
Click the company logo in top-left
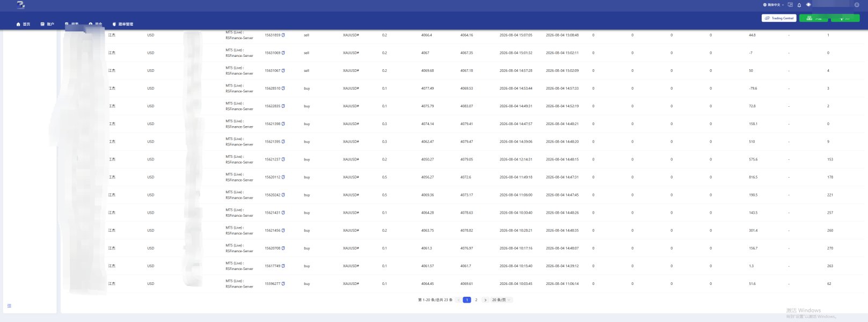[x=20, y=5]
